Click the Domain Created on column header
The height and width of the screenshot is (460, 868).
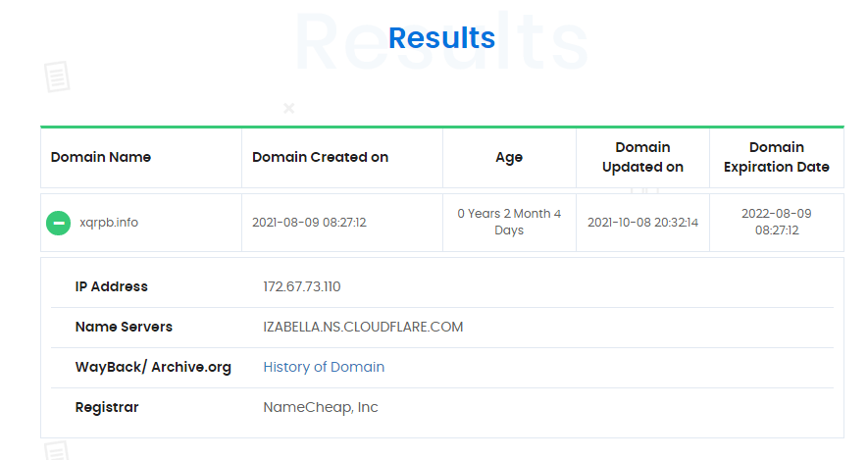tap(320, 157)
